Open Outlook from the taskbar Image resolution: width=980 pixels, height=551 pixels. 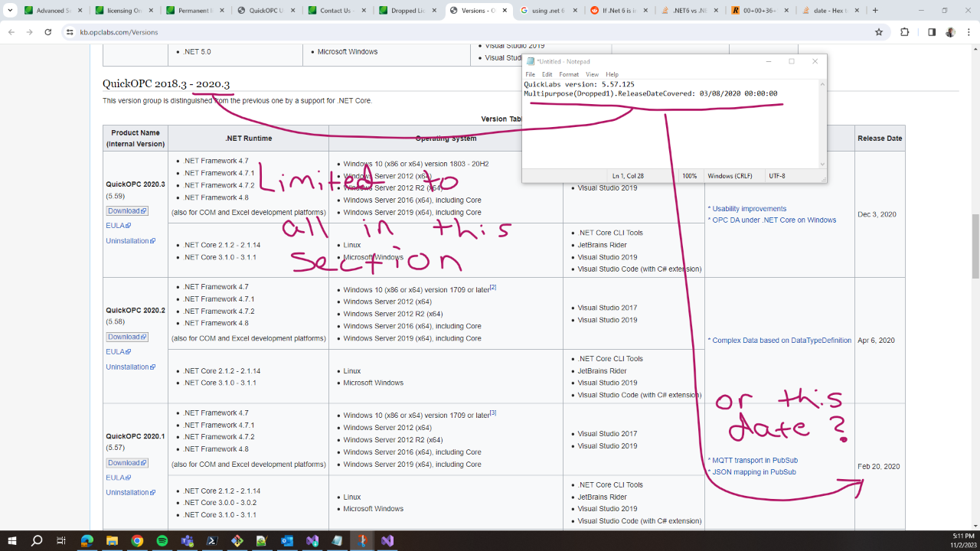(x=287, y=540)
